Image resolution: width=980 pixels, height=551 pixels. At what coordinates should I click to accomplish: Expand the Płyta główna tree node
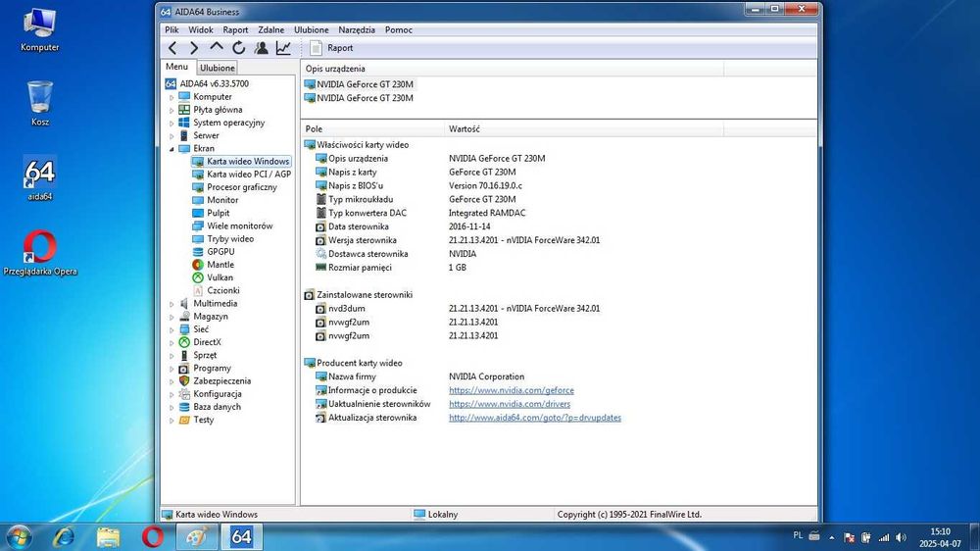171,110
